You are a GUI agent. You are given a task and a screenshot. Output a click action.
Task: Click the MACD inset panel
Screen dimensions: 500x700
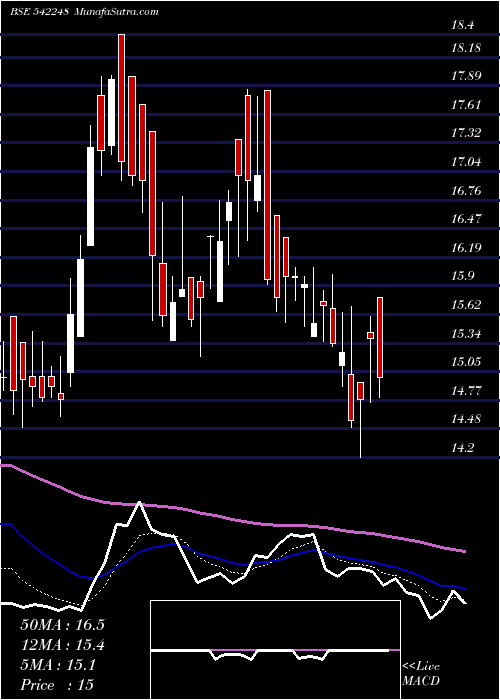[x=275, y=650]
